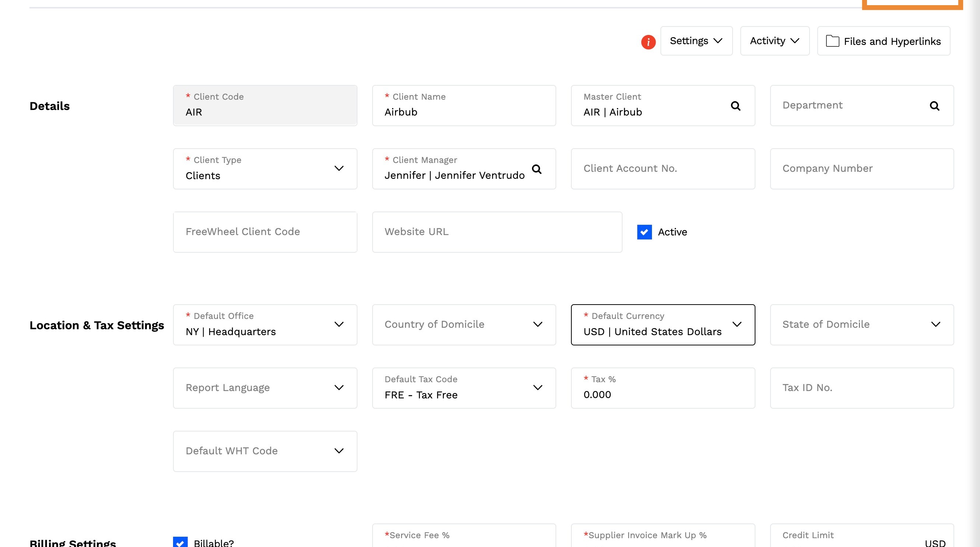The image size is (980, 547).
Task: Open the Client Type dropdown
Action: 265,169
